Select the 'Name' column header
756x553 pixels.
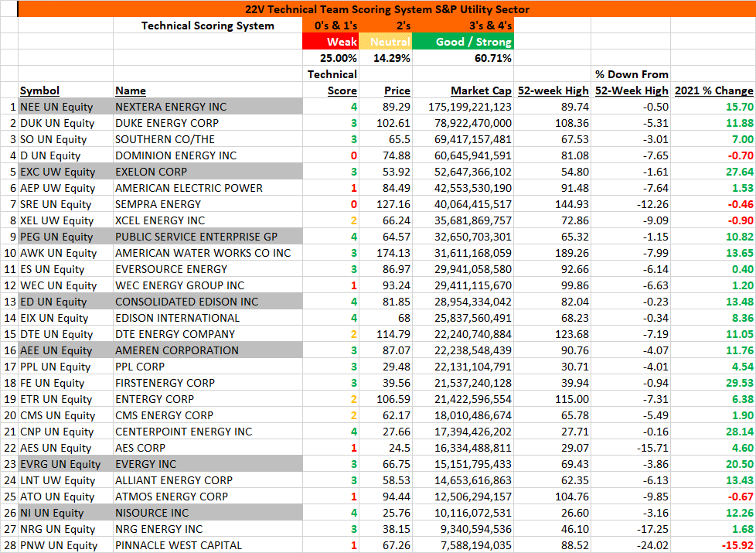click(x=208, y=90)
